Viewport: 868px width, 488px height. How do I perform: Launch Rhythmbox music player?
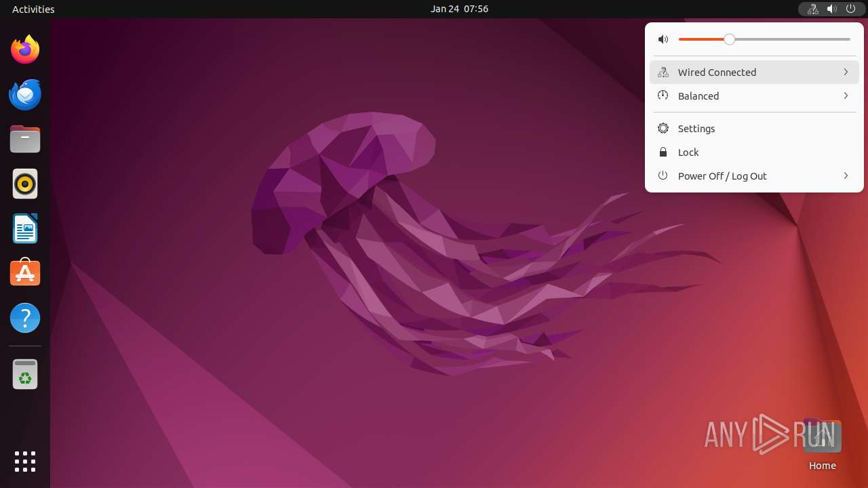pos(25,184)
